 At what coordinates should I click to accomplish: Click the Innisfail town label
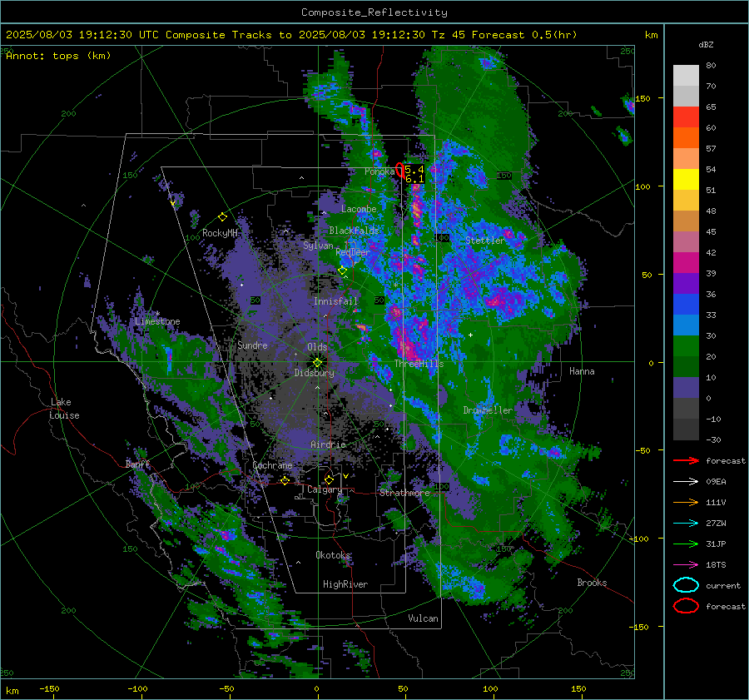[x=335, y=301]
